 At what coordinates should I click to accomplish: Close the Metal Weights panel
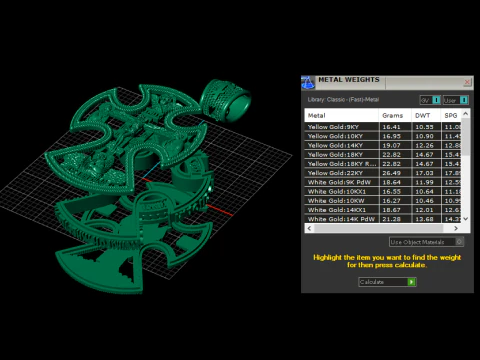click(x=467, y=82)
